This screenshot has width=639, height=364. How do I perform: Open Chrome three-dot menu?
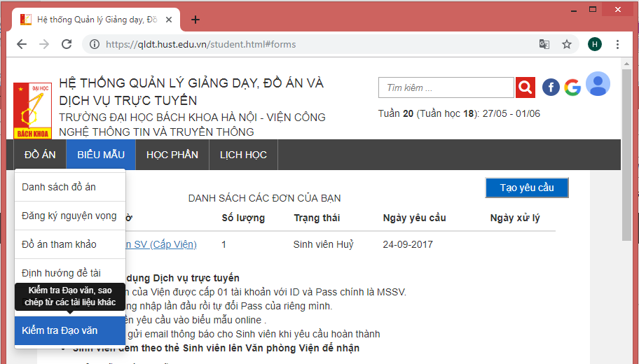click(x=617, y=44)
